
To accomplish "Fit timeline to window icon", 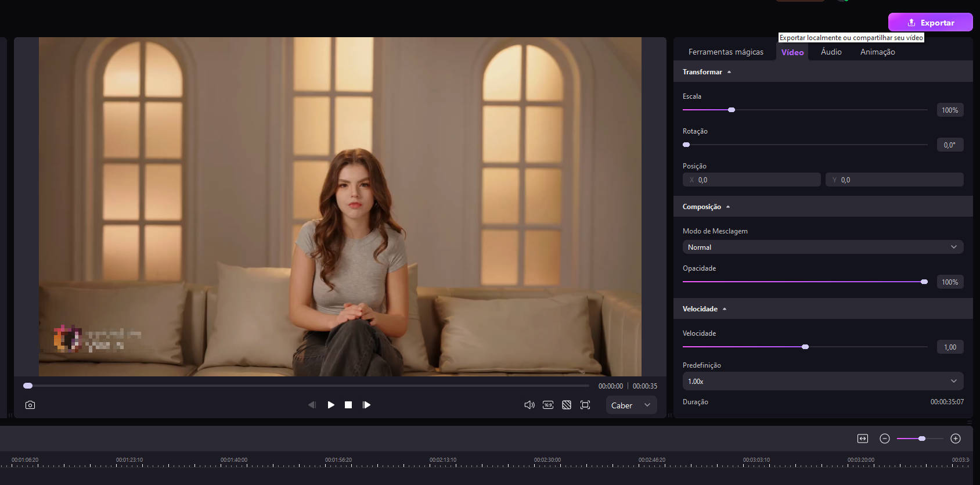I will point(863,439).
